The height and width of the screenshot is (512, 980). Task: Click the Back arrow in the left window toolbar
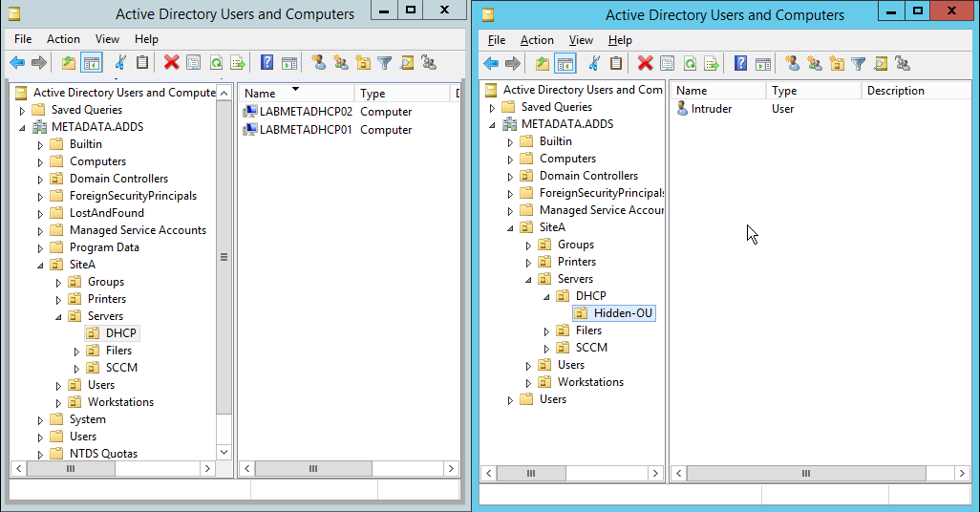[x=17, y=62]
